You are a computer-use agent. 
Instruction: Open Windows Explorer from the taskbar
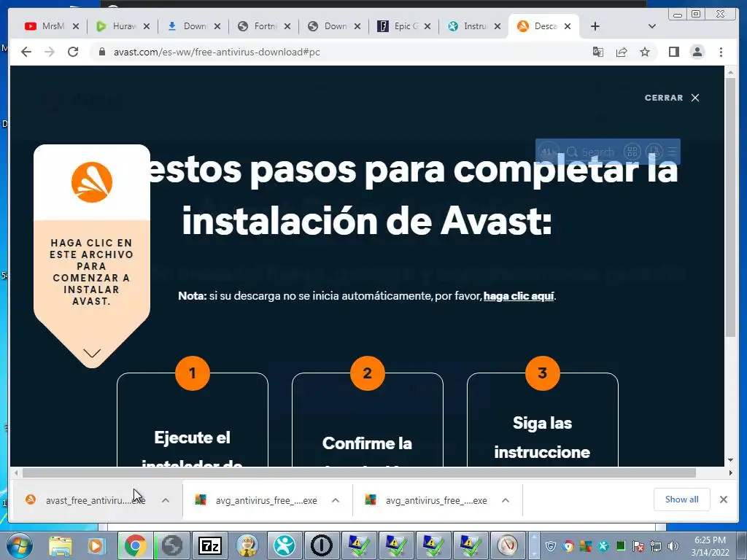60,545
